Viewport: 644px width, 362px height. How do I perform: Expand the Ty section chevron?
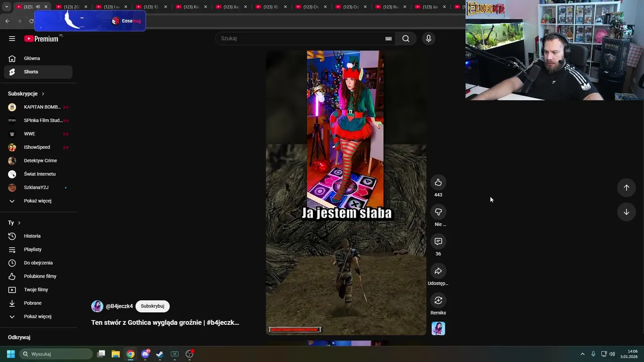19,223
